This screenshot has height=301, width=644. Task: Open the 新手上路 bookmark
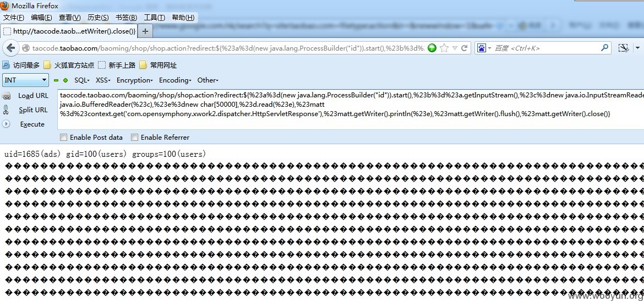point(117,65)
